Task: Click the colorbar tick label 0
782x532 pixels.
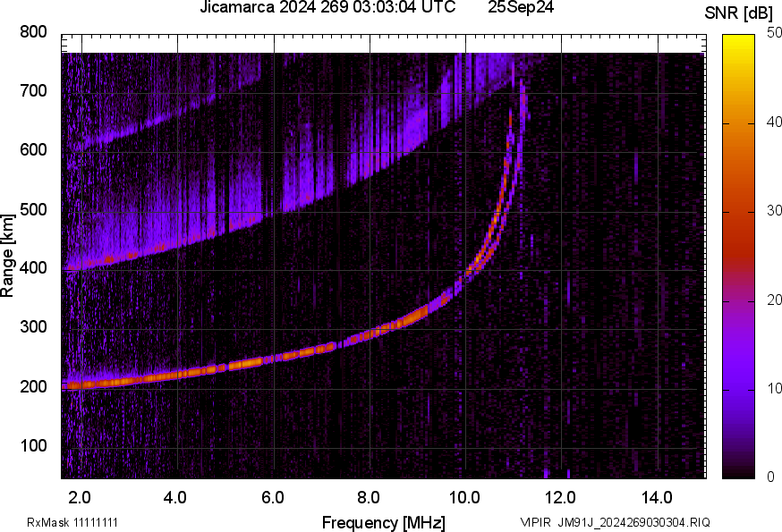Action: click(x=771, y=477)
